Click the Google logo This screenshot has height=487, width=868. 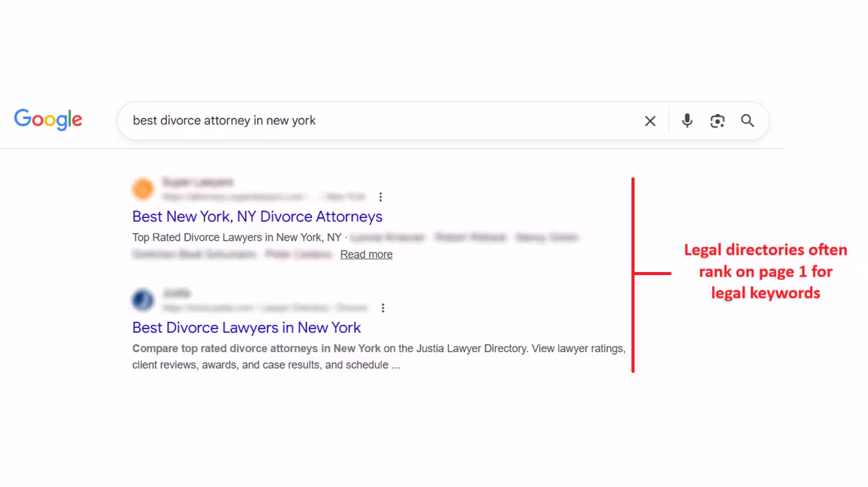48,120
